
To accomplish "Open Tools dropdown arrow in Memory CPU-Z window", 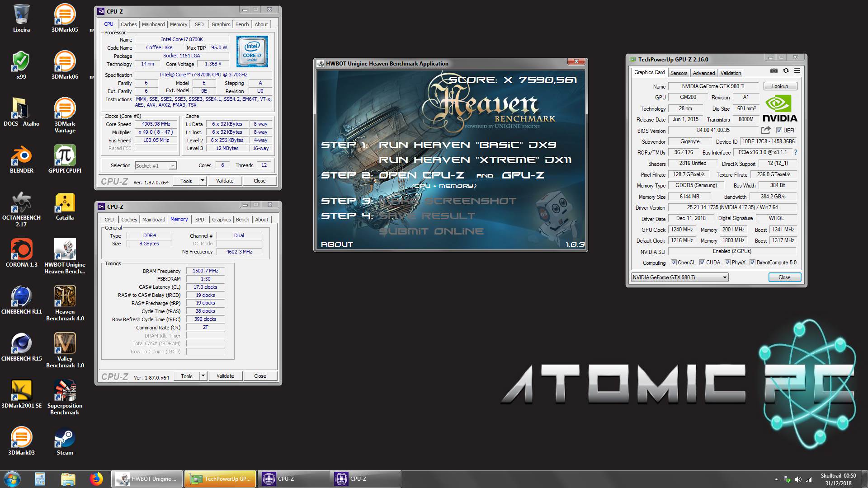I will pos(203,376).
